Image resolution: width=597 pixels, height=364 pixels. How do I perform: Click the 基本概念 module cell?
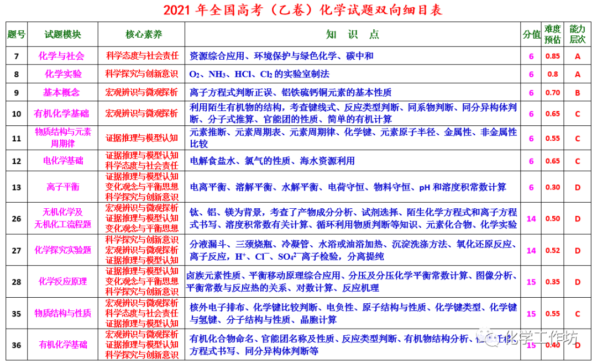(61, 92)
